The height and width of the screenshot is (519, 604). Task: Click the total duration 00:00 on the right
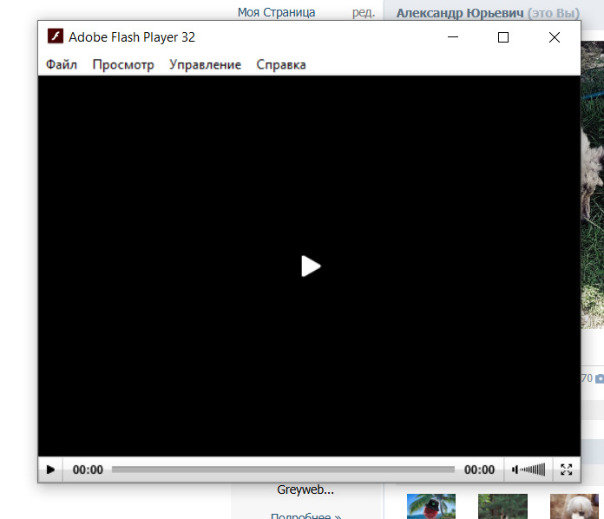479,470
